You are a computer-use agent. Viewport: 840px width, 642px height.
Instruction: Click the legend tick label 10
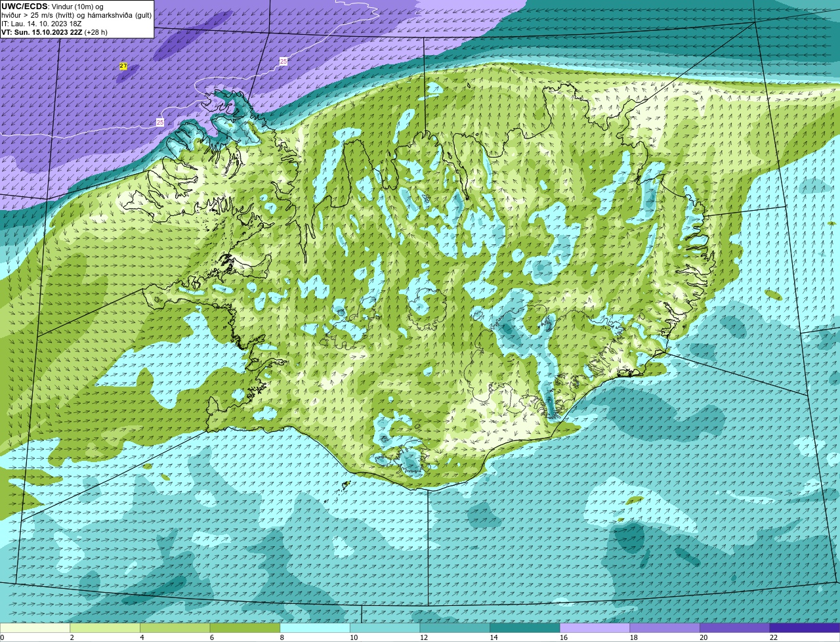point(354,637)
